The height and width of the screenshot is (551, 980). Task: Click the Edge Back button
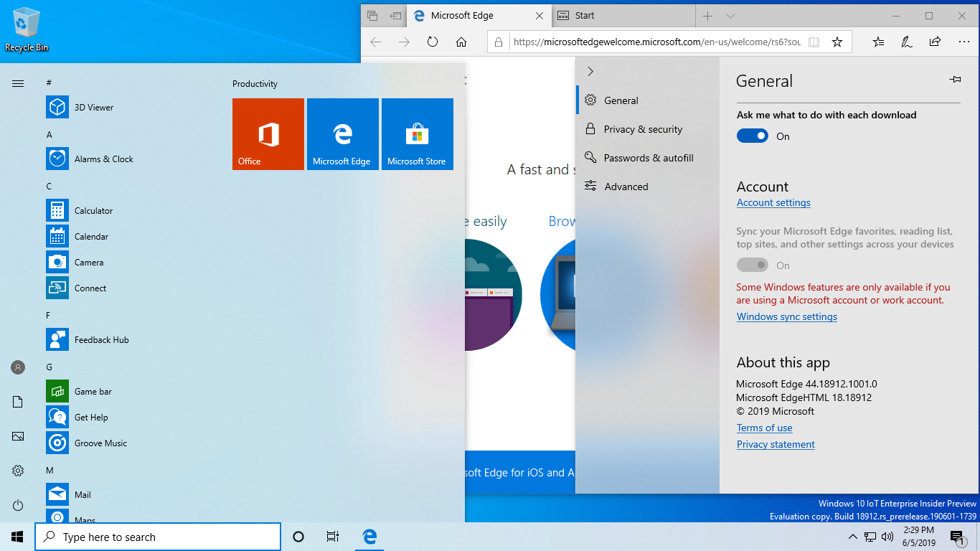pos(376,42)
